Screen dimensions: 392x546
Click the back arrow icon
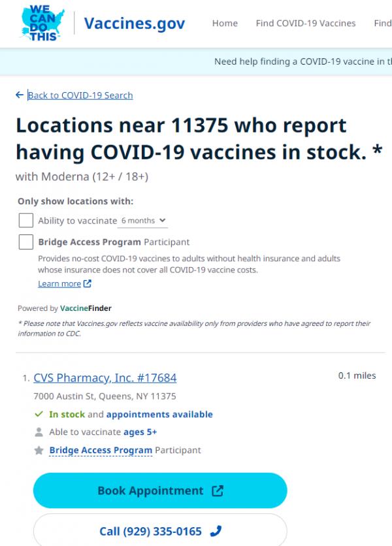[20, 95]
